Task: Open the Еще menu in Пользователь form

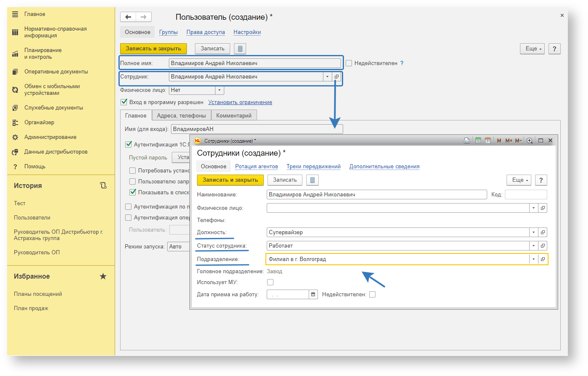Action: pos(532,49)
